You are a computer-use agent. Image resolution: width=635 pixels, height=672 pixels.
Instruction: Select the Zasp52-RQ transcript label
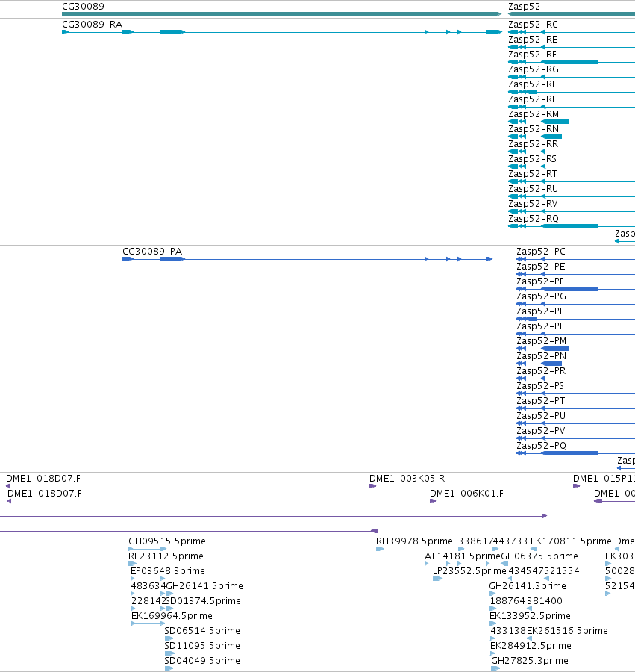(x=534, y=219)
